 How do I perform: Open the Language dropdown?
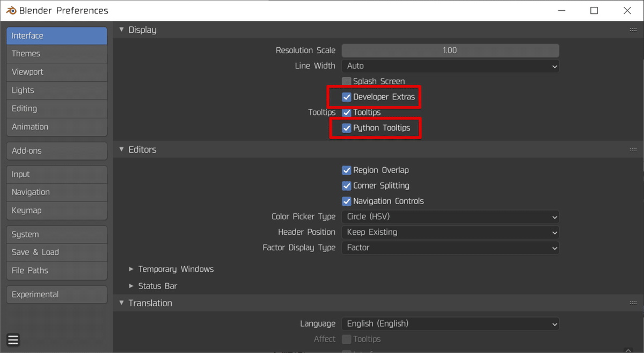(450, 323)
